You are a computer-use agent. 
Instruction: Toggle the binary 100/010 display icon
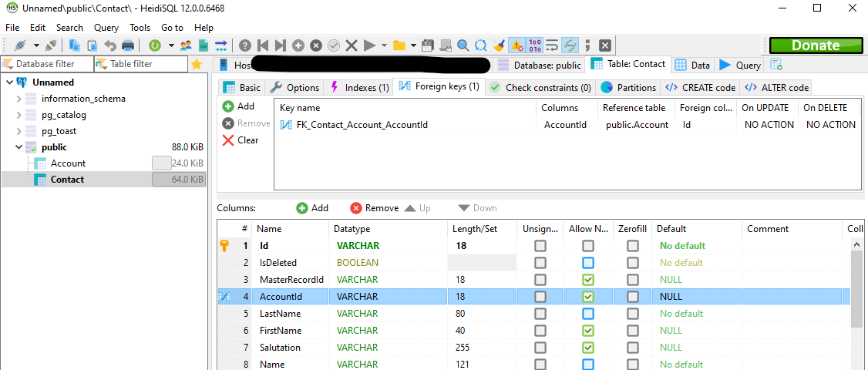535,45
